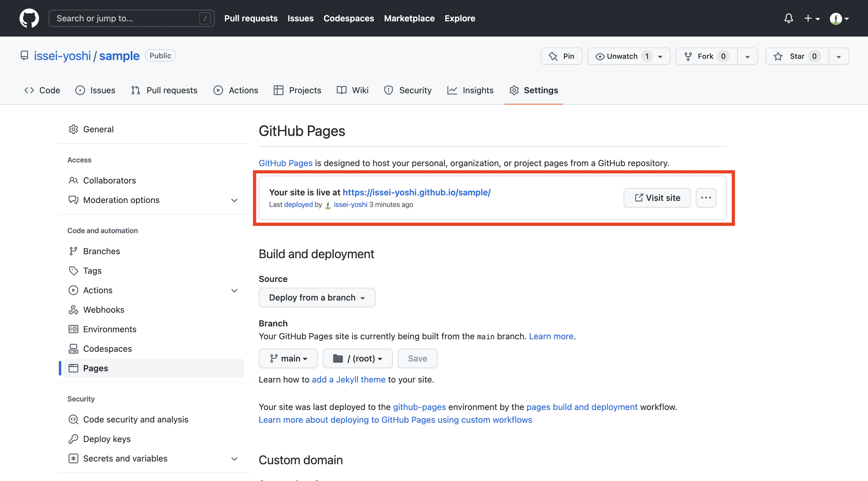
Task: Open Webhooks settings in sidebar
Action: pyautogui.click(x=103, y=310)
